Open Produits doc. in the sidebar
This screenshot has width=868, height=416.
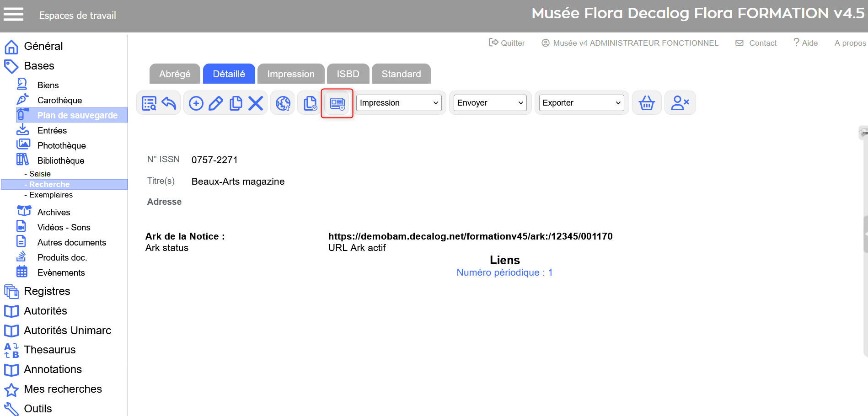[x=62, y=257]
